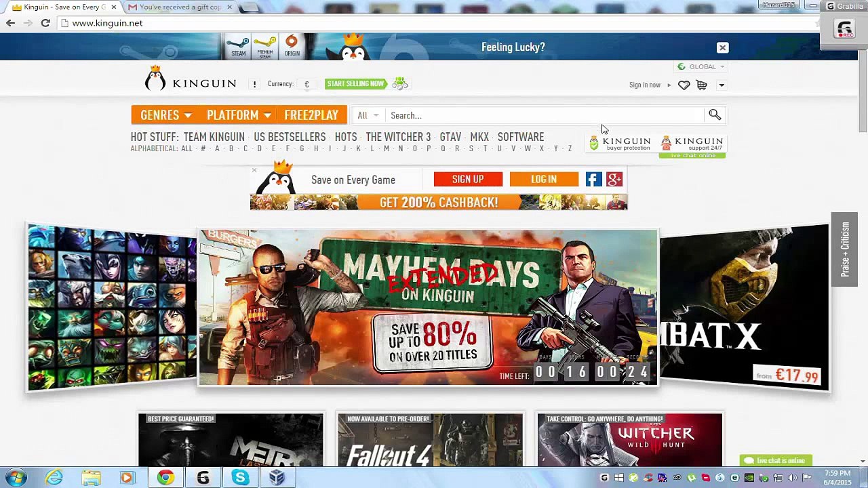Switch to Google Chrome in taskbar
The height and width of the screenshot is (488, 868).
click(x=165, y=478)
